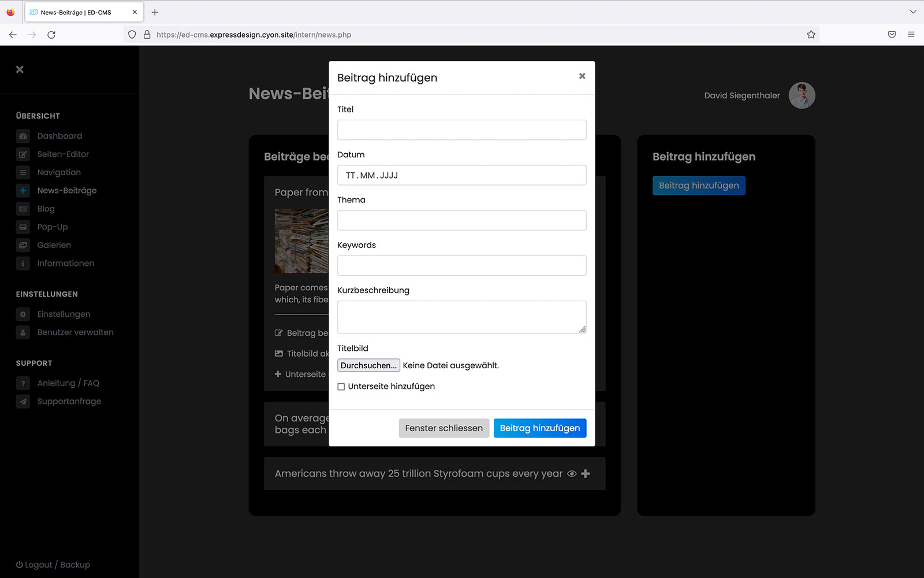Open the Einstellungen menu item
Viewport: 924px width, 578px height.
(x=64, y=314)
